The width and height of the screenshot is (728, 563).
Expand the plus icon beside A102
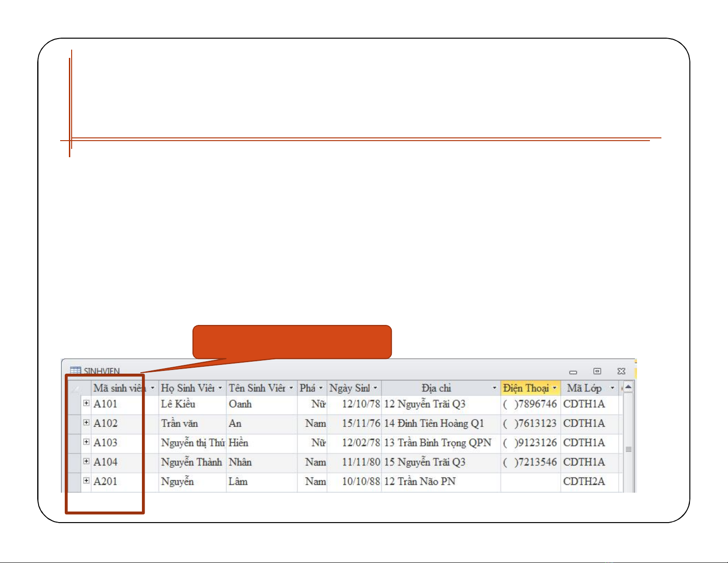(x=86, y=422)
